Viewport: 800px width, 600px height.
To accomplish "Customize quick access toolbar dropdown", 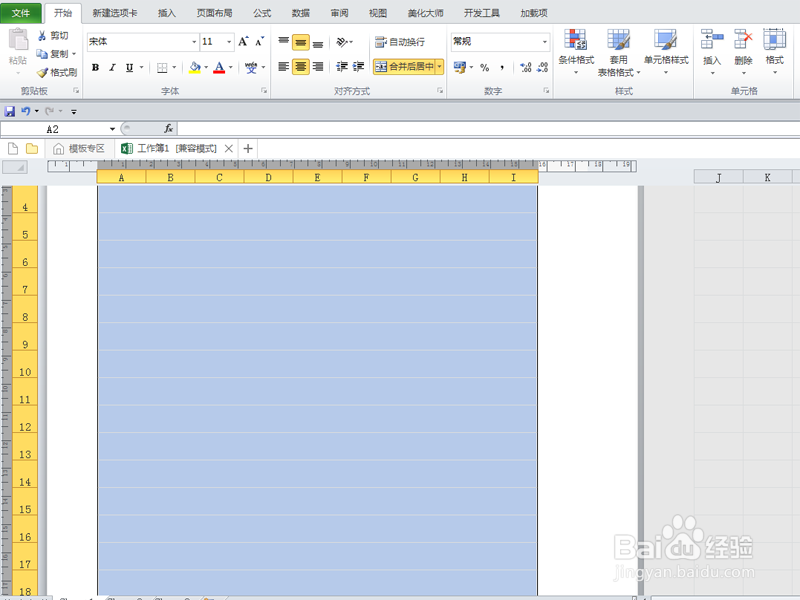I will [74, 111].
